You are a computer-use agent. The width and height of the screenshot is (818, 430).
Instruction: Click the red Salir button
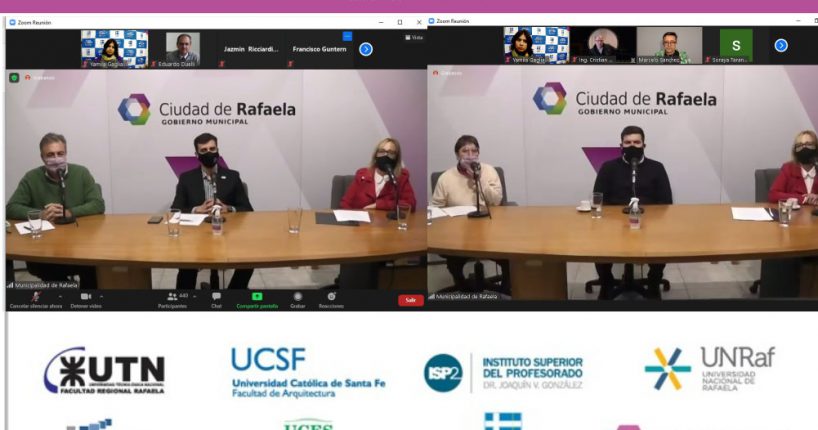coord(411,300)
